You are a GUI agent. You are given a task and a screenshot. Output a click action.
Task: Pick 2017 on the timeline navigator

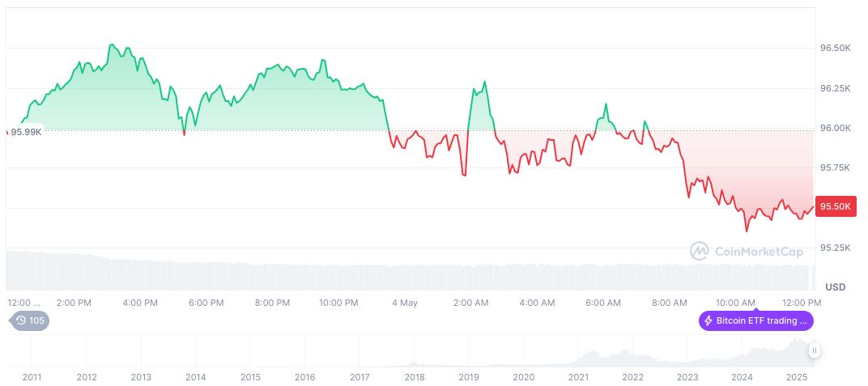tap(360, 377)
